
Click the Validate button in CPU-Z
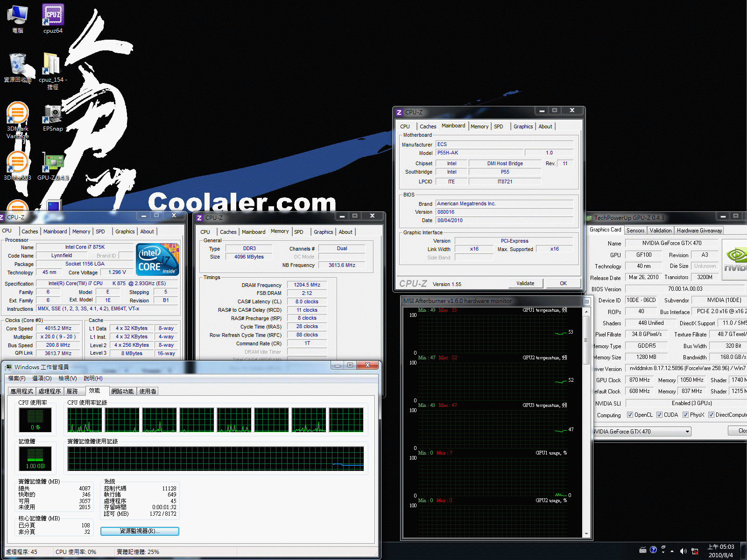click(525, 283)
